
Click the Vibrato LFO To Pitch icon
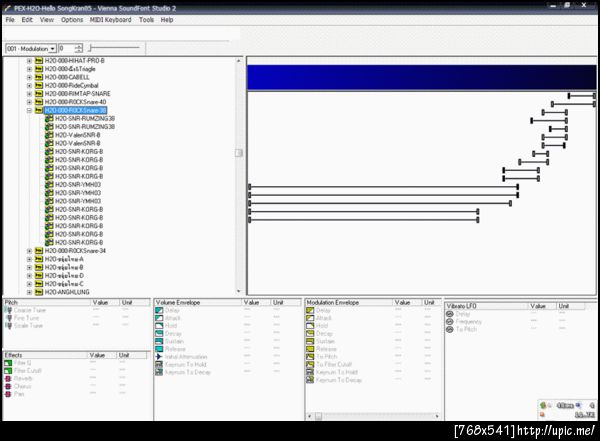click(450, 329)
